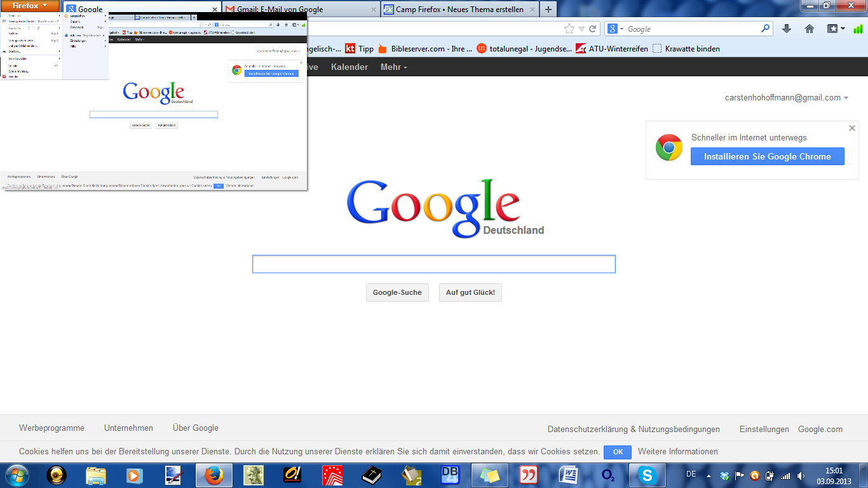Click the Auf gut Glück! button
868x488 pixels.
click(x=470, y=292)
